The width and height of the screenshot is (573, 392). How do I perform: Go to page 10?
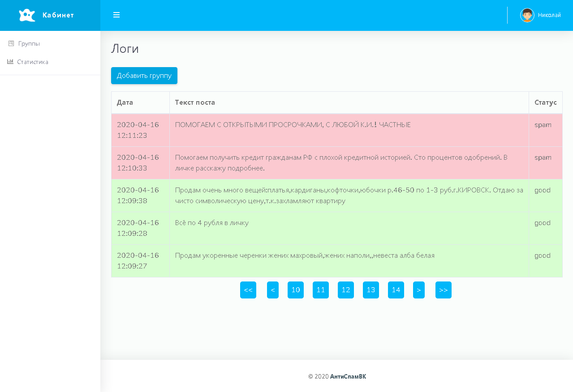pyautogui.click(x=296, y=290)
